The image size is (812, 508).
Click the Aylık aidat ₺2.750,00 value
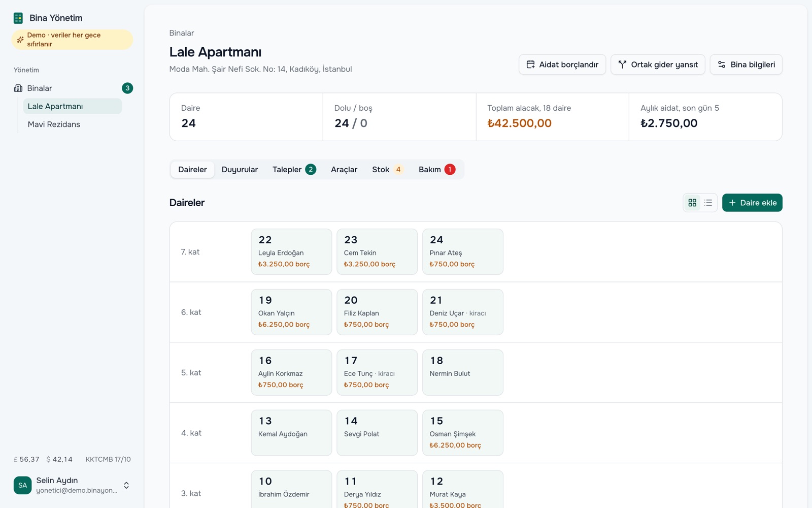tap(669, 123)
